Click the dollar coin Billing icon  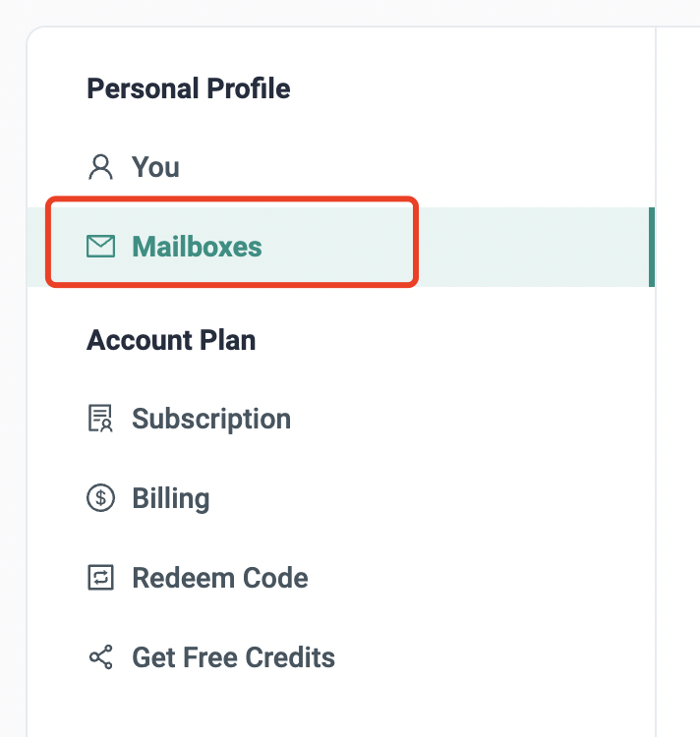click(x=100, y=498)
